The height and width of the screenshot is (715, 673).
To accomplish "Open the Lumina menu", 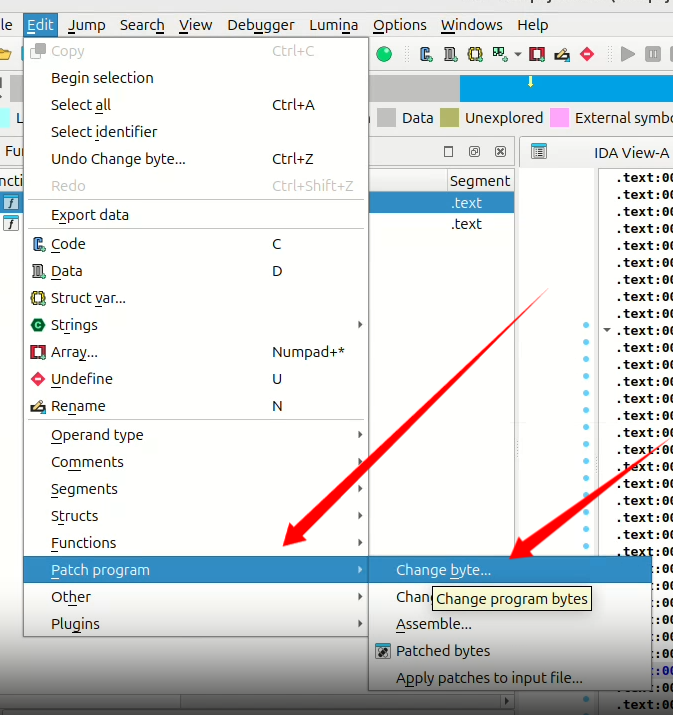I will point(333,25).
